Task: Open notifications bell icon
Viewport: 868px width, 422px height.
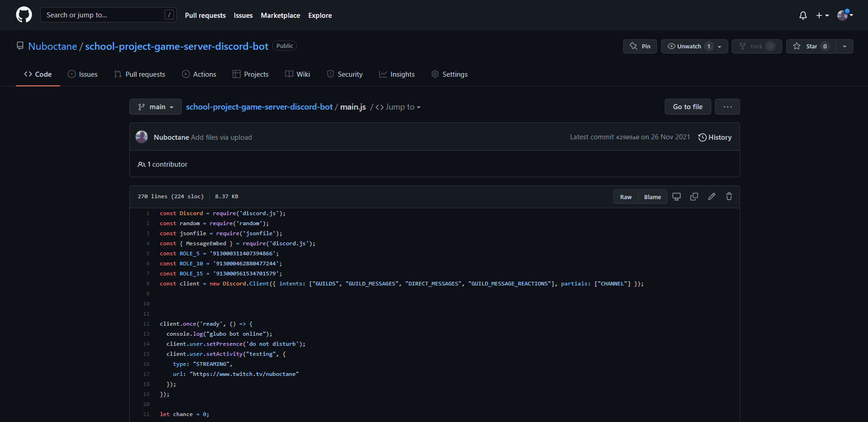Action: click(803, 15)
